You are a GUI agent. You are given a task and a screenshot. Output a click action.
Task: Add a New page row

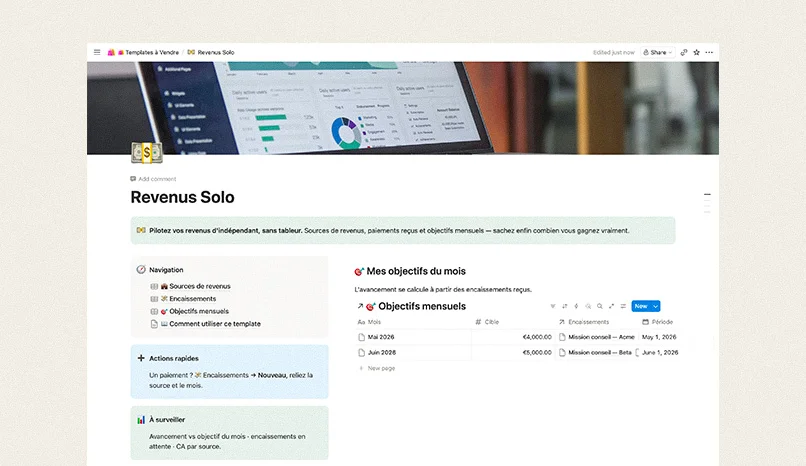(x=377, y=368)
